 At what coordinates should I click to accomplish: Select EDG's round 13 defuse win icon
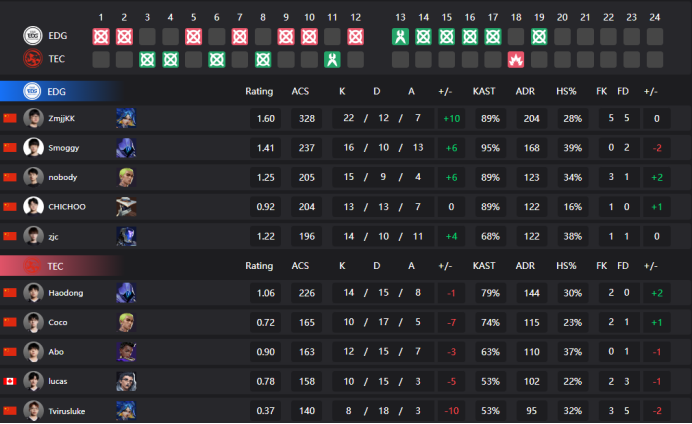(401, 37)
